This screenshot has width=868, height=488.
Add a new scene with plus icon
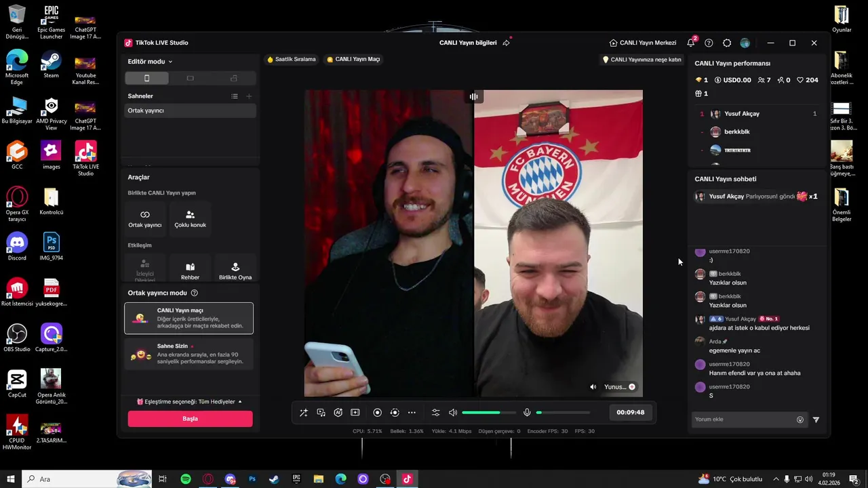249,96
